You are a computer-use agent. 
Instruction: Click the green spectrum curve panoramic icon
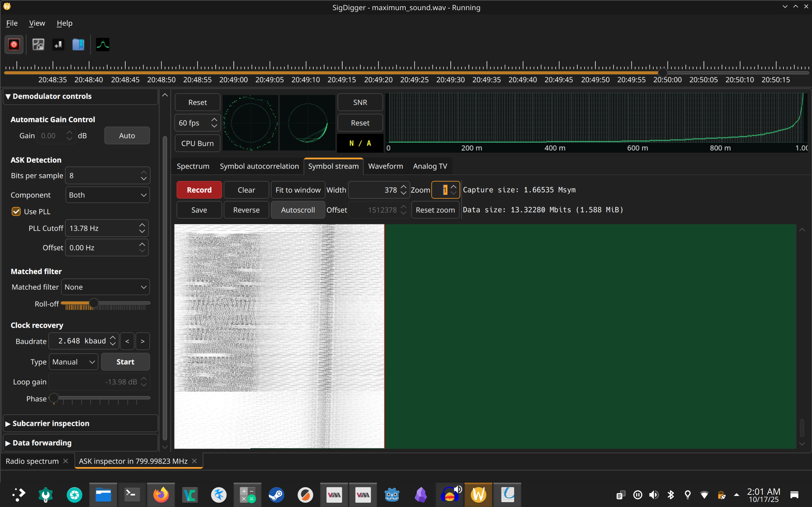tap(103, 45)
